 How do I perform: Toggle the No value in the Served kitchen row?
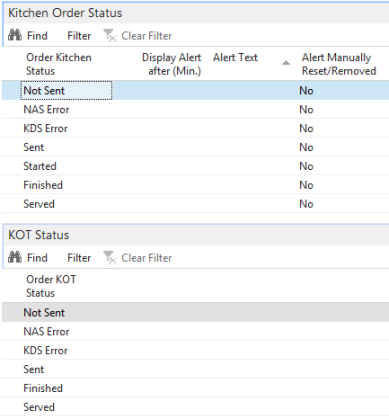pyautogui.click(x=306, y=204)
